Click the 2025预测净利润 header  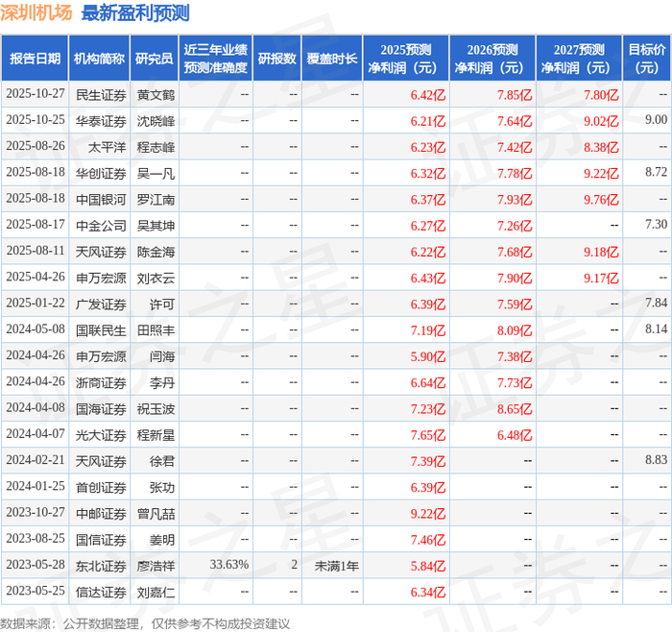(x=406, y=59)
